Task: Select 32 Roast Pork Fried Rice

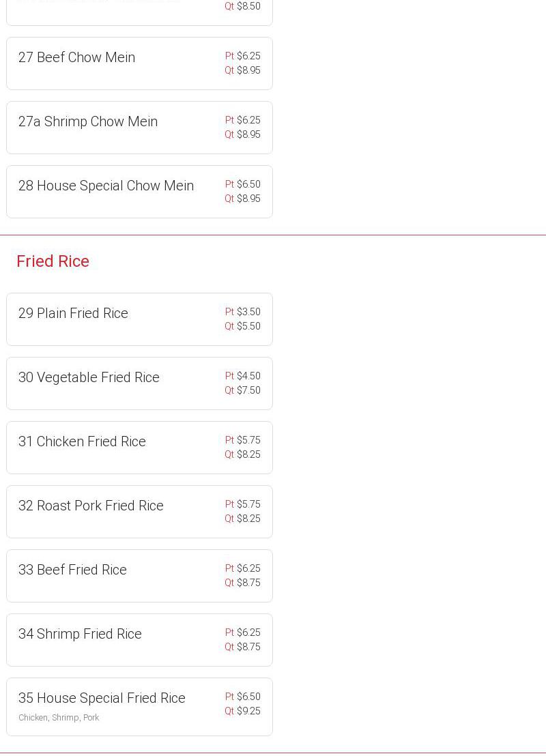Action: (x=91, y=506)
